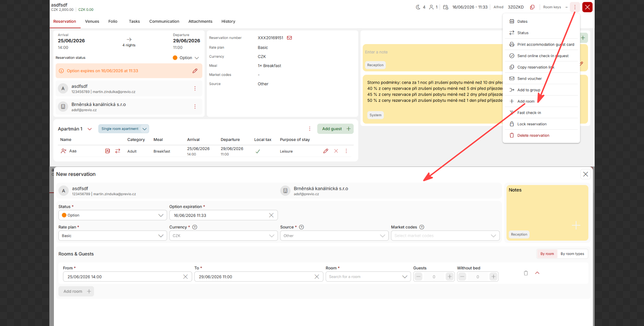Edit guest Aaa with pencil icon
644x326 pixels.
click(326, 151)
